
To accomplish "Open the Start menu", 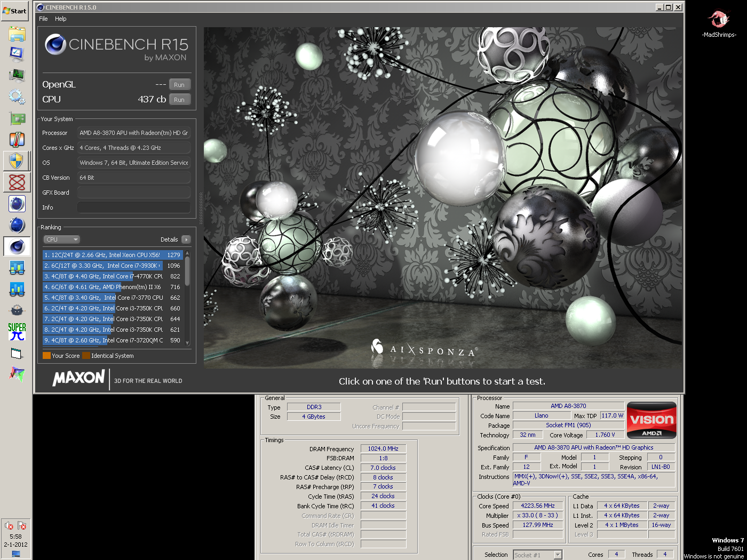I will coord(15,11).
